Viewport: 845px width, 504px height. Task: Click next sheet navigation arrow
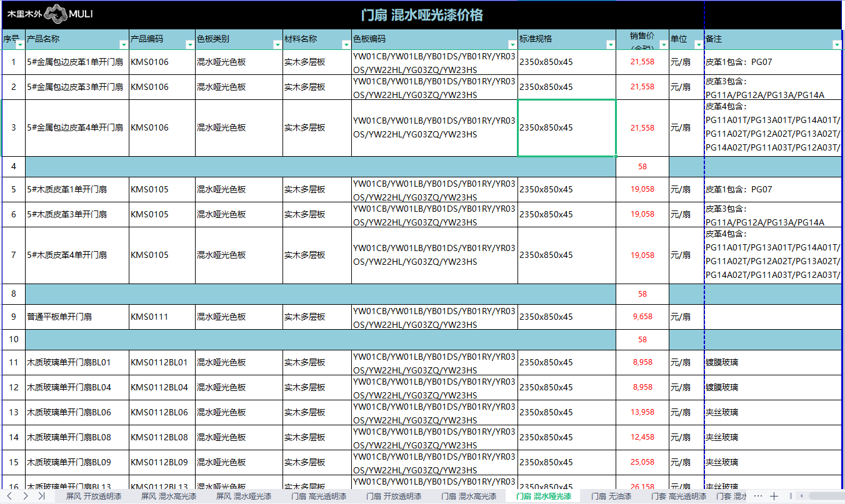pos(26,496)
